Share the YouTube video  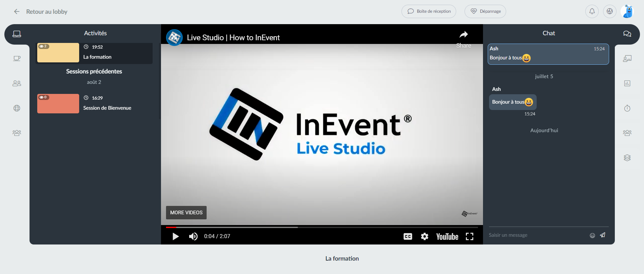coord(464,39)
